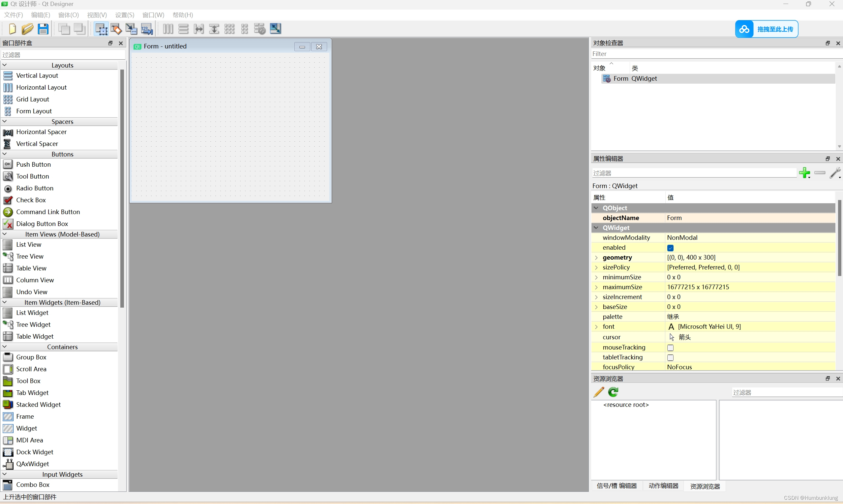Open the 编辑(E) menu item

(38, 14)
